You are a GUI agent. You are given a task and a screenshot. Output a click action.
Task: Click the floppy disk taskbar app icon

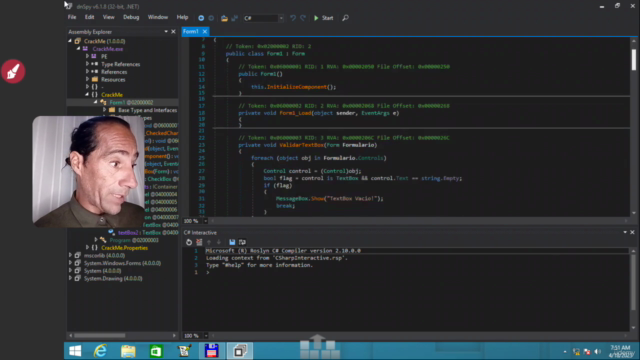click(211, 351)
